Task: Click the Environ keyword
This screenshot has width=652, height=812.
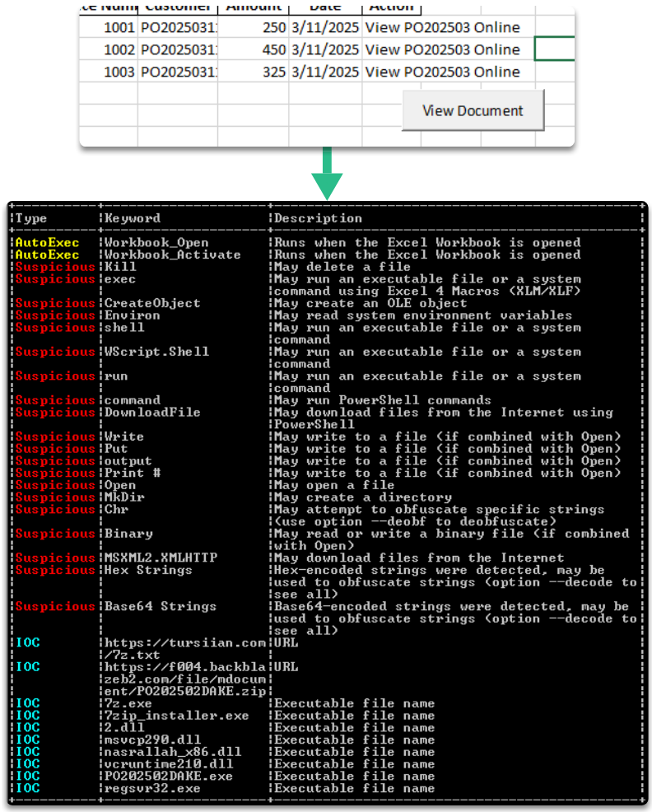Action: [x=133, y=315]
